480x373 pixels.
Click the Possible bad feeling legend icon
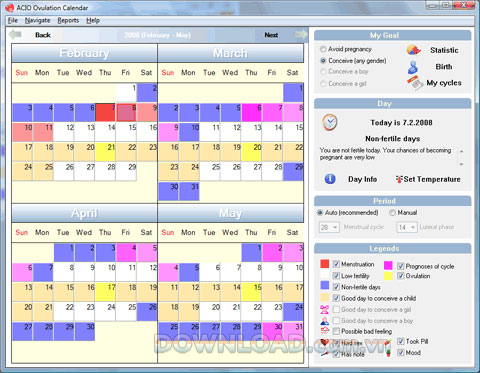click(324, 331)
